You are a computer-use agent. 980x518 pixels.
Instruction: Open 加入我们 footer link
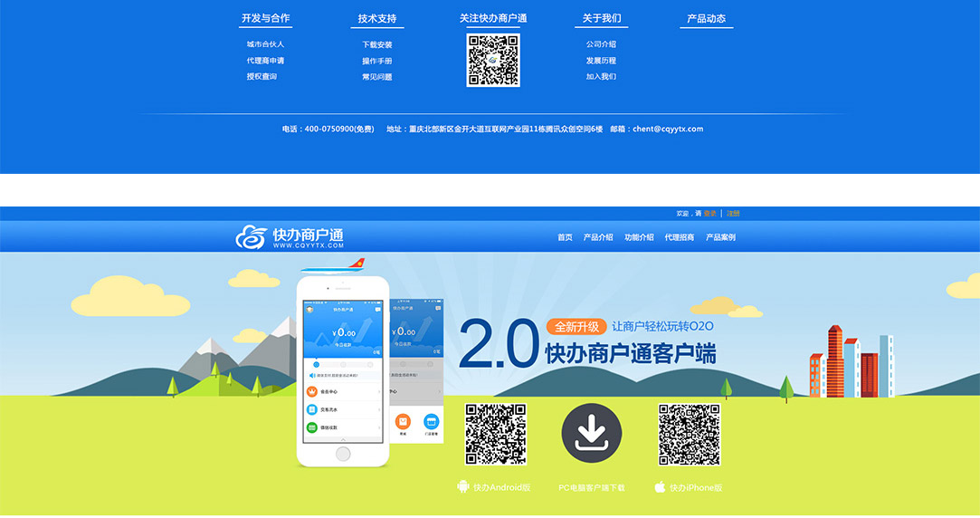click(x=601, y=76)
